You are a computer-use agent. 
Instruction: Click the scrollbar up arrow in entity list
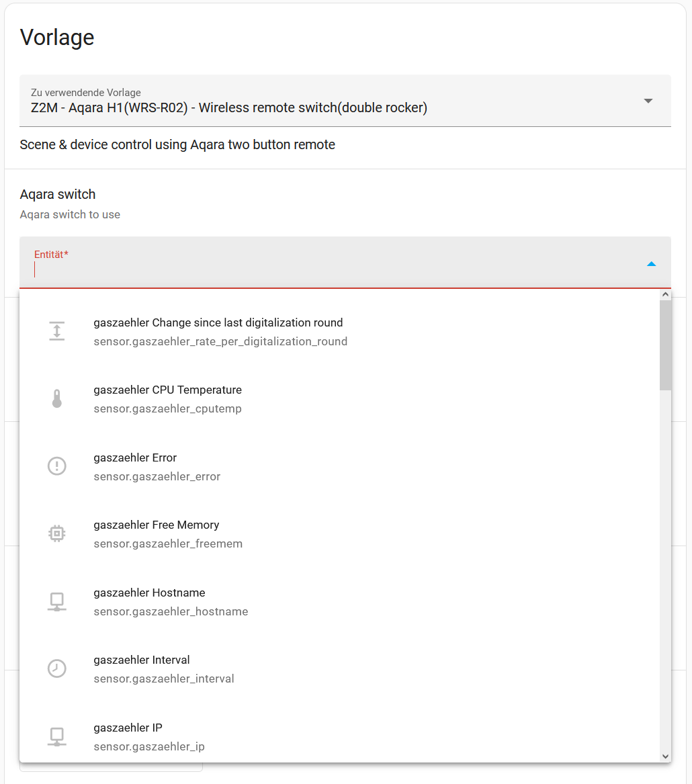coord(665,294)
